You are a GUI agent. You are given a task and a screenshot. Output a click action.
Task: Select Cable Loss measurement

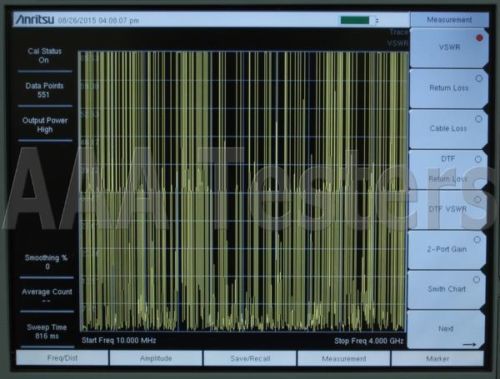(x=448, y=129)
